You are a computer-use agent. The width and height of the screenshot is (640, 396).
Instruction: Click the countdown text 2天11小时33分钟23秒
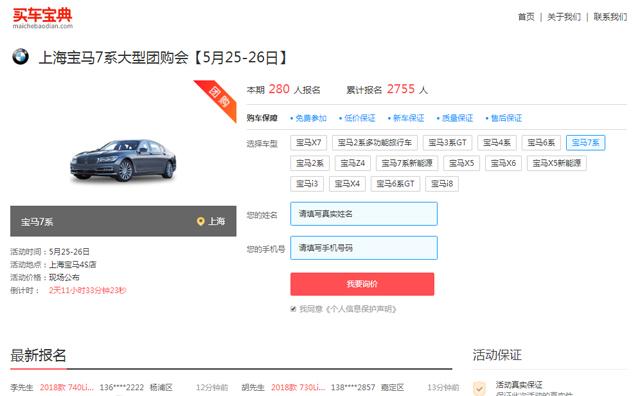coord(87,290)
